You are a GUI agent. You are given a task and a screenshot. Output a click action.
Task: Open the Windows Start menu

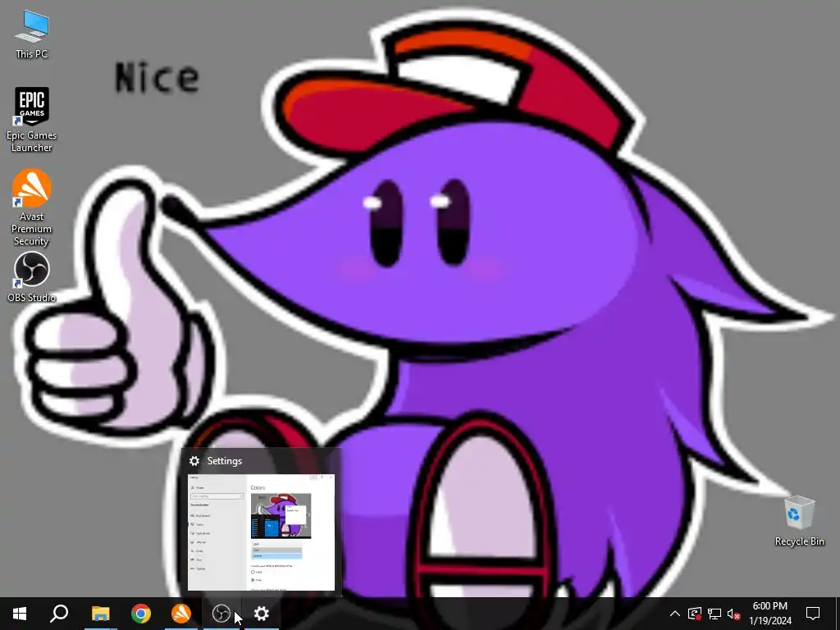(20, 614)
